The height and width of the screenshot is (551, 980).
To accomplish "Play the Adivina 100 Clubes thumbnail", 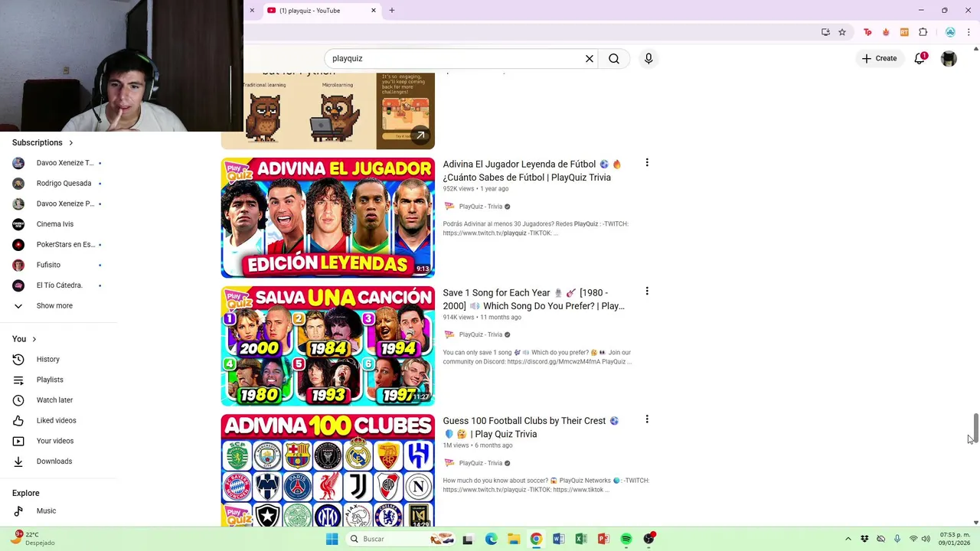I will click(328, 471).
